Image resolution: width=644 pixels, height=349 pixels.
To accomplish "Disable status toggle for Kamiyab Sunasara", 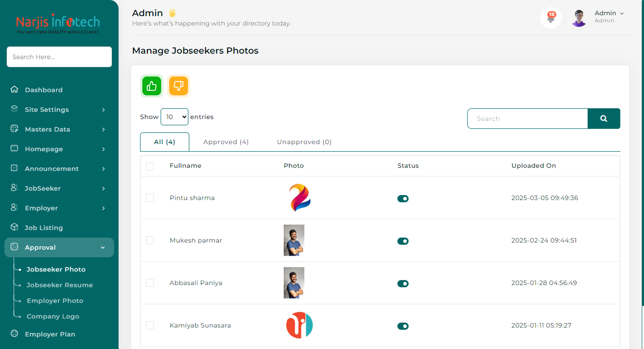I will click(403, 326).
